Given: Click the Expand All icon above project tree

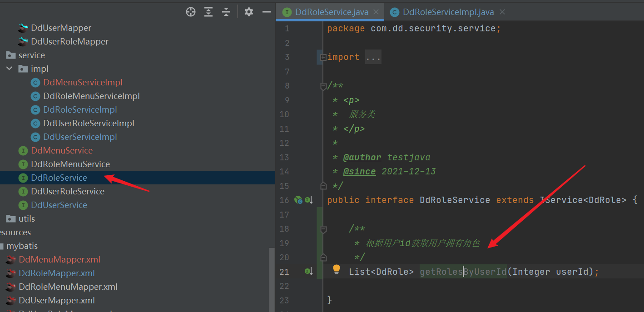Looking at the screenshot, I should [208, 12].
